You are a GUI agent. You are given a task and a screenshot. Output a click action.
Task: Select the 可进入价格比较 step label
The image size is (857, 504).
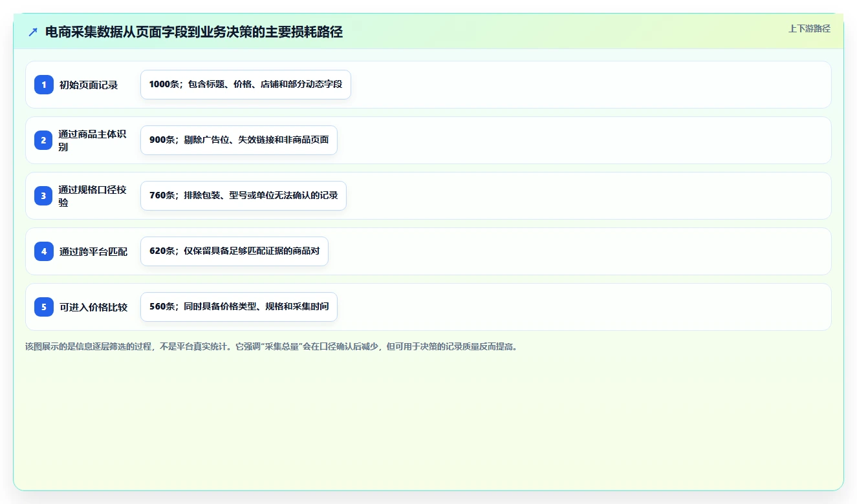93,307
